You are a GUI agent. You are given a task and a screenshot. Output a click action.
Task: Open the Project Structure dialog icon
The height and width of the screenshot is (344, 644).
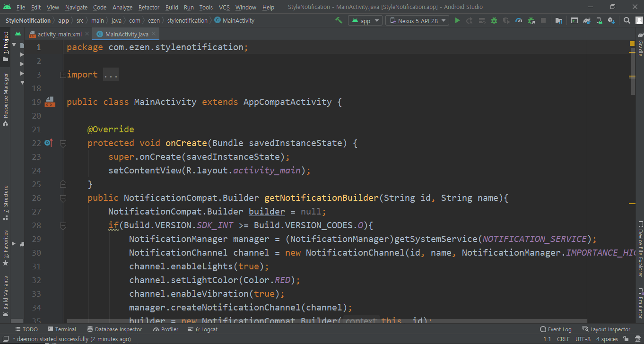tap(559, 20)
